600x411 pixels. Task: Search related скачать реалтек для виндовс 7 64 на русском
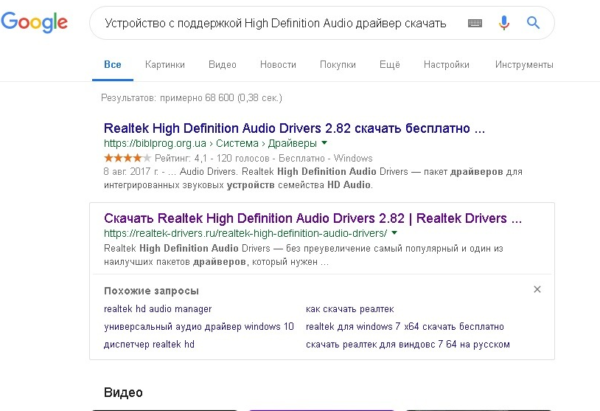tap(408, 344)
